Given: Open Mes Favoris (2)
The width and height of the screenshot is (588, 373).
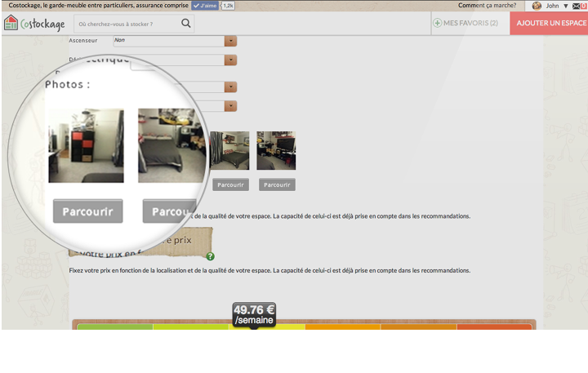Looking at the screenshot, I should tap(470, 23).
